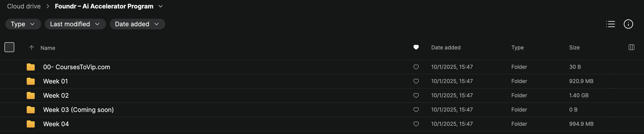This screenshot has width=644, height=134.
Task: Toggle the heart on 00- CoursesToVip.com row
Action: click(x=416, y=67)
